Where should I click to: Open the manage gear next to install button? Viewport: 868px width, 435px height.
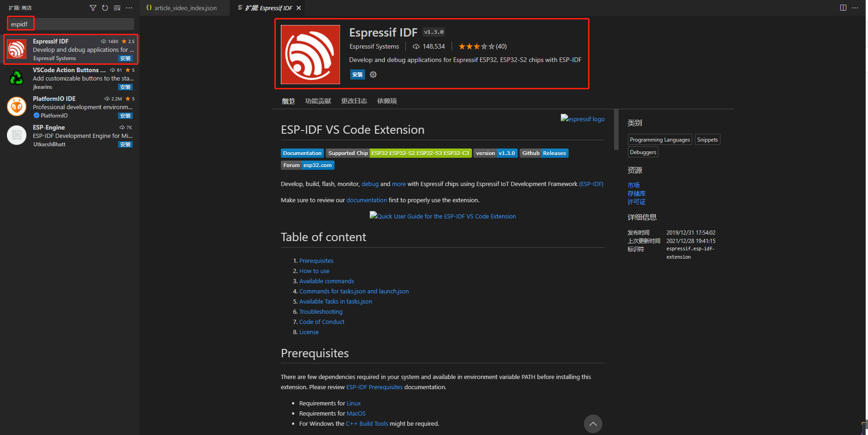tap(373, 75)
